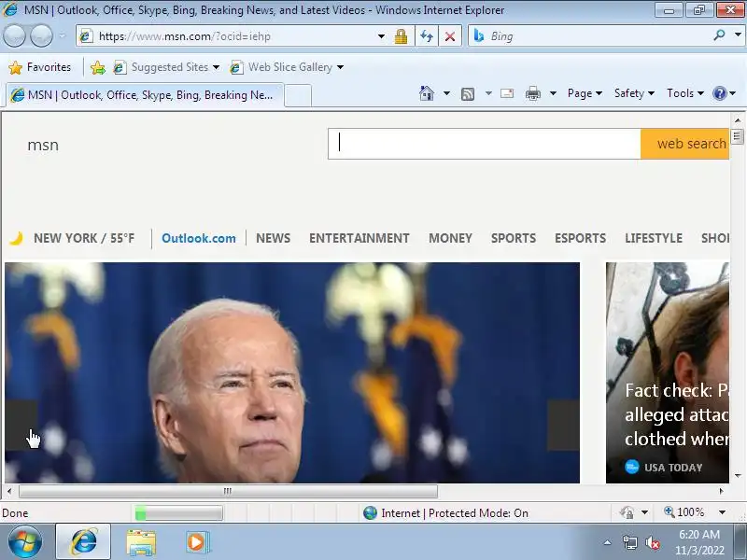
Task: Open the Favorites center
Action: click(40, 67)
